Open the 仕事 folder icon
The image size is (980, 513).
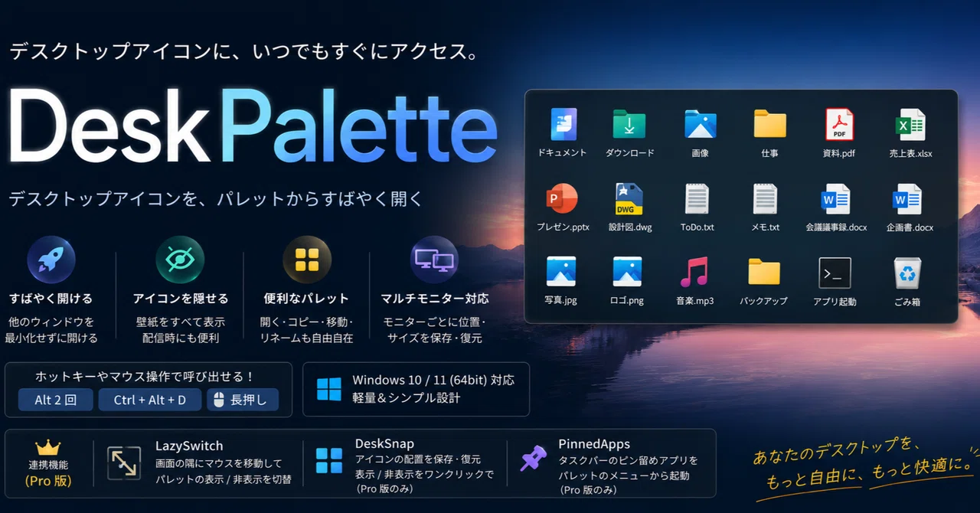769,124
